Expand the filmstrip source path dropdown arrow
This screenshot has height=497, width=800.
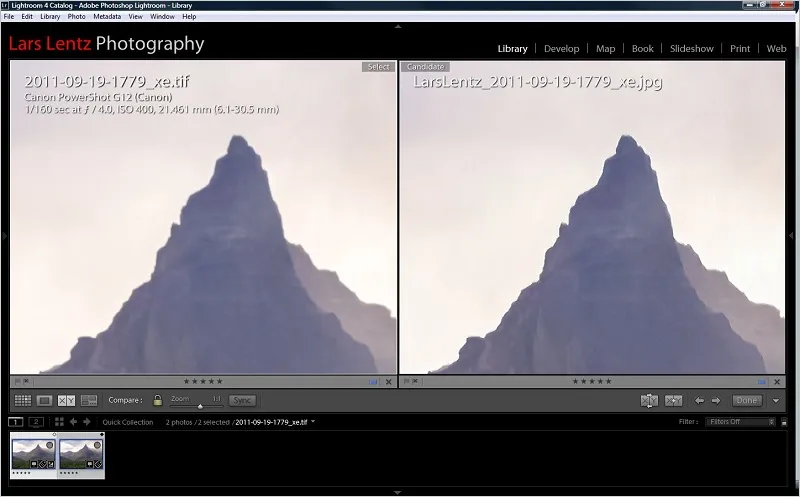(313, 422)
